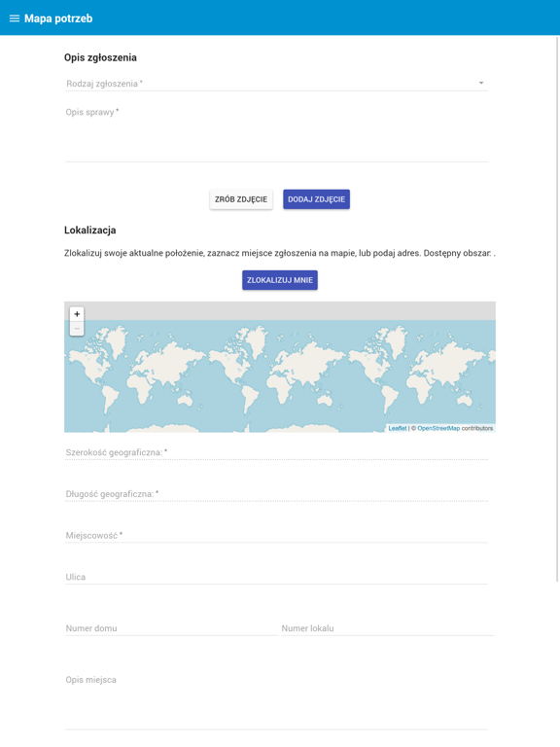The width and height of the screenshot is (560, 747).
Task: Click the Zrób zdjęcie button
Action: [x=241, y=199]
